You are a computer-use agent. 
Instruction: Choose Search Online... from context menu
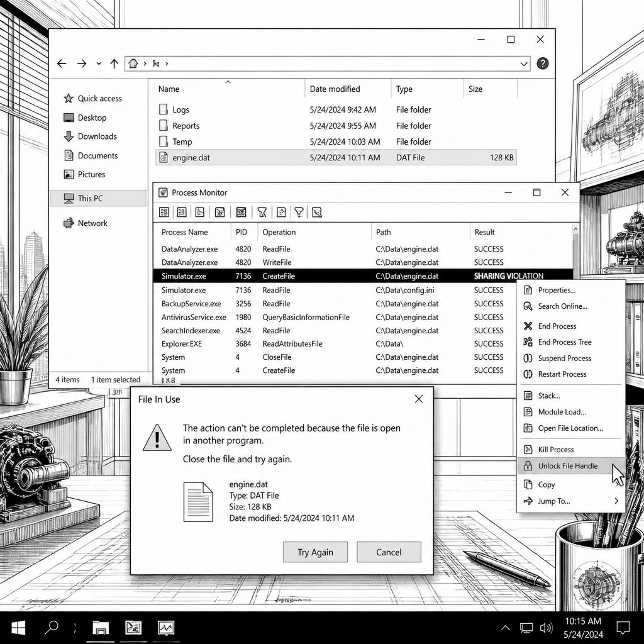[x=571, y=306]
